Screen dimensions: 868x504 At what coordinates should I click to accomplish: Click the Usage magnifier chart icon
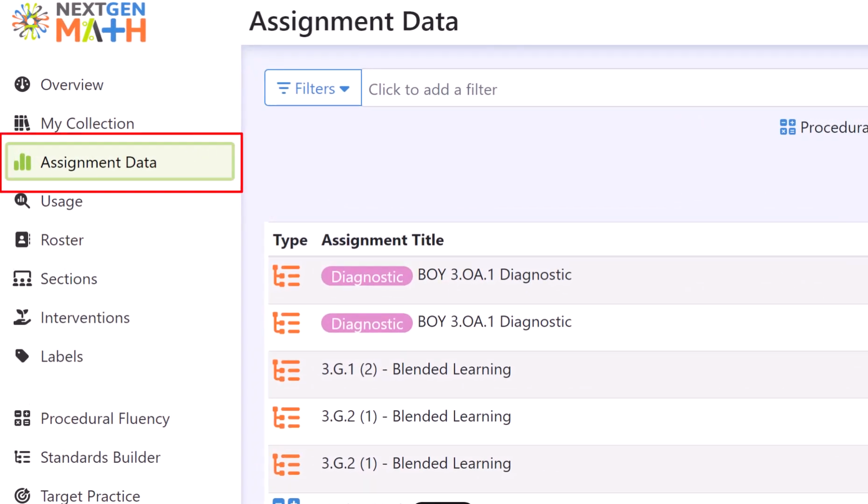tap(22, 201)
